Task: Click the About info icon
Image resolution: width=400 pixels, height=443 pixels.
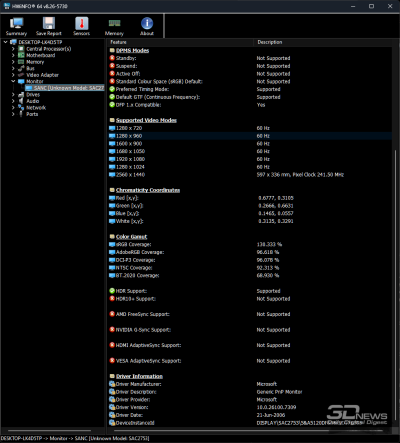Action: (x=147, y=23)
